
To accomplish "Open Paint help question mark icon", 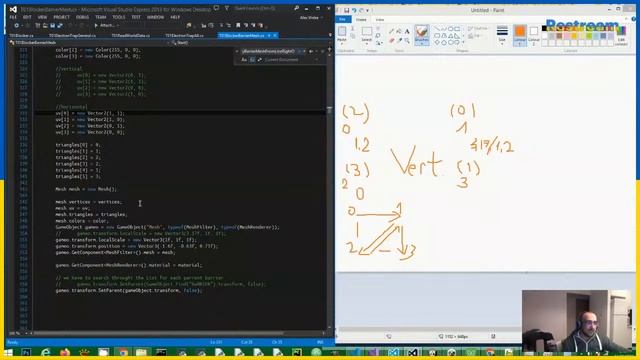I will (x=633, y=19).
